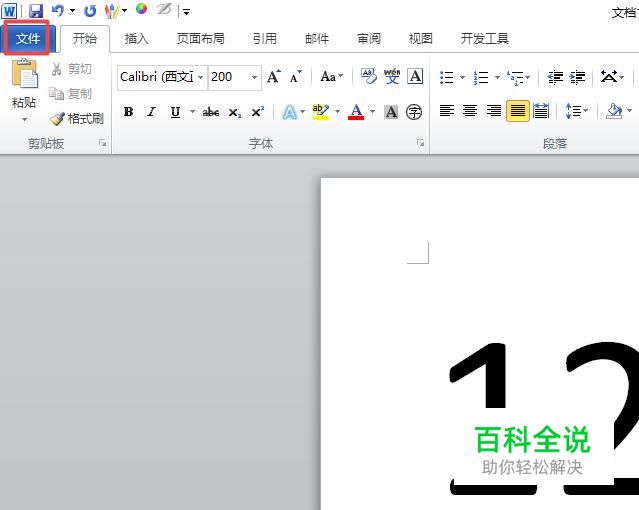Click the Word application icon
Screen dimensions: 639x510
[9, 11]
